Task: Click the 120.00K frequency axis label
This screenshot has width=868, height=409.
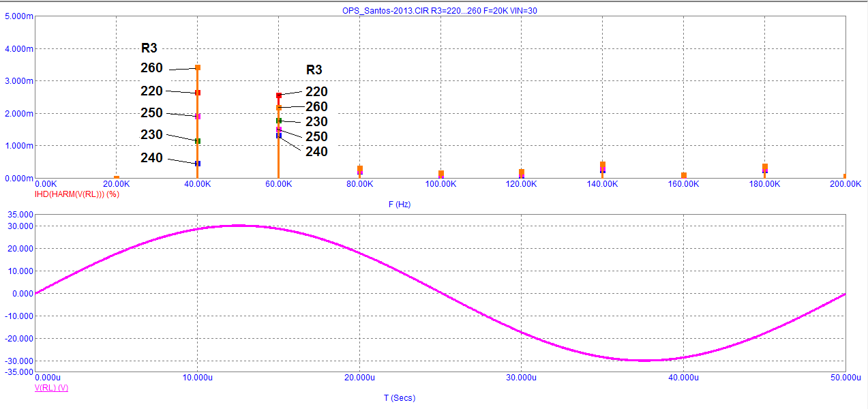Action: 522,184
